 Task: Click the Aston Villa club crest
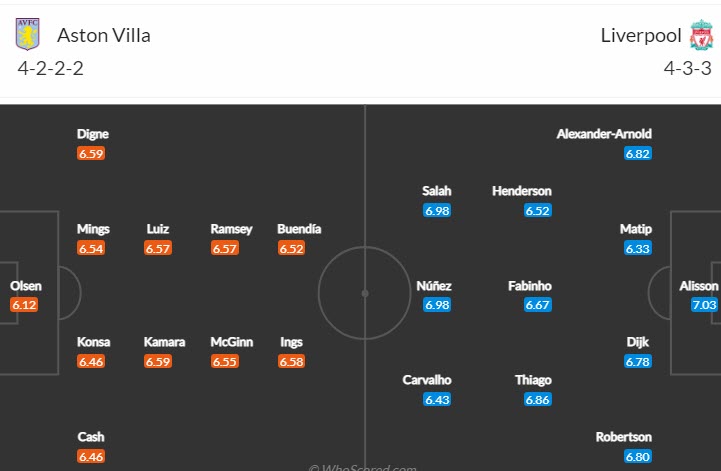[x=28, y=35]
